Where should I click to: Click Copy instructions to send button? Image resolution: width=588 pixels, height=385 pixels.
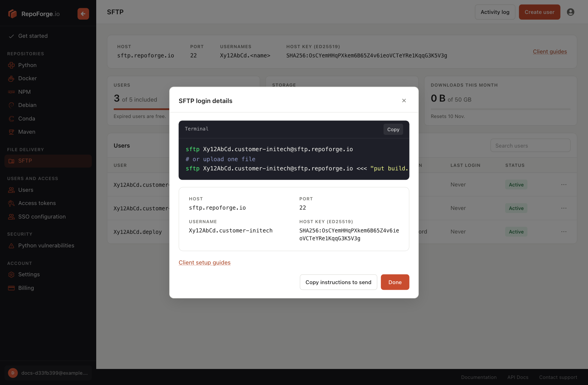click(x=338, y=282)
